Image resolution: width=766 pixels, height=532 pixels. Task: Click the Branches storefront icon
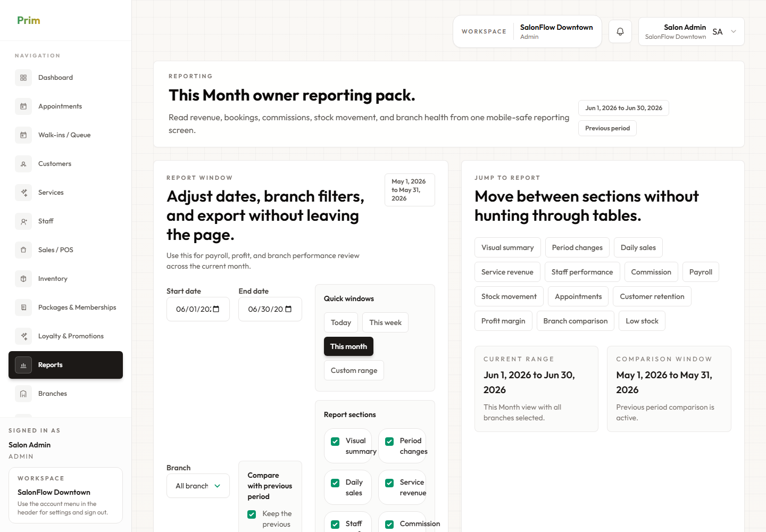23,394
